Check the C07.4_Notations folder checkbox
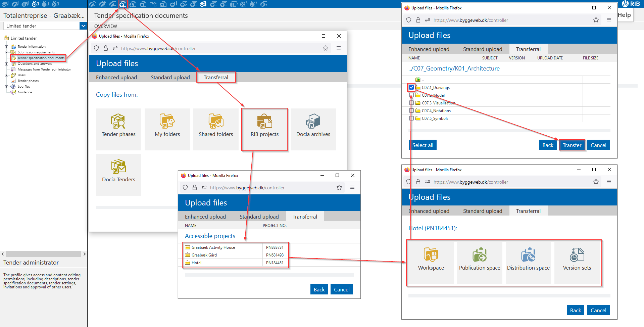The width and height of the screenshot is (644, 327). coord(411,110)
